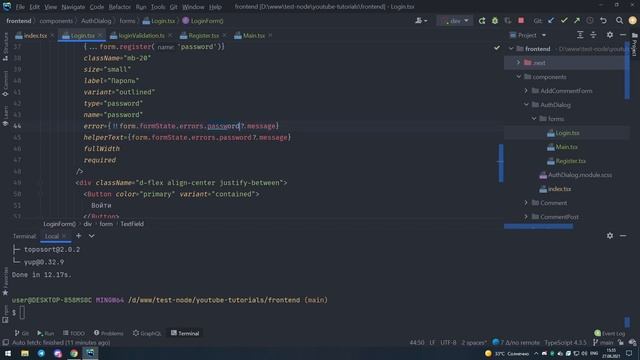The height and width of the screenshot is (360, 640).
Task: Open the Event Log
Action: (x=610, y=333)
